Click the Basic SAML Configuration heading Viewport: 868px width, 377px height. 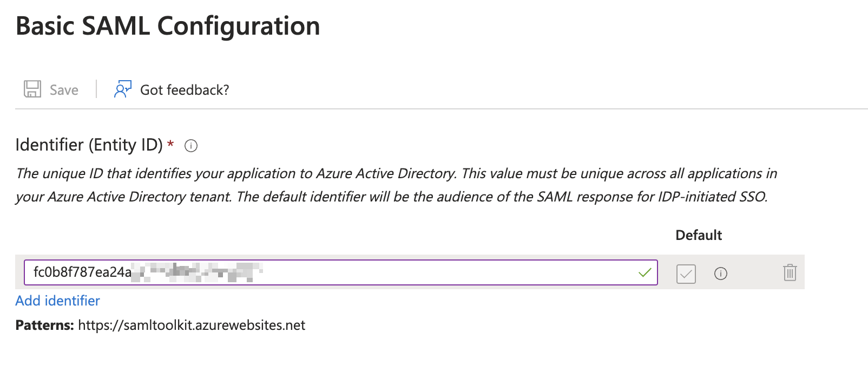coord(168,25)
